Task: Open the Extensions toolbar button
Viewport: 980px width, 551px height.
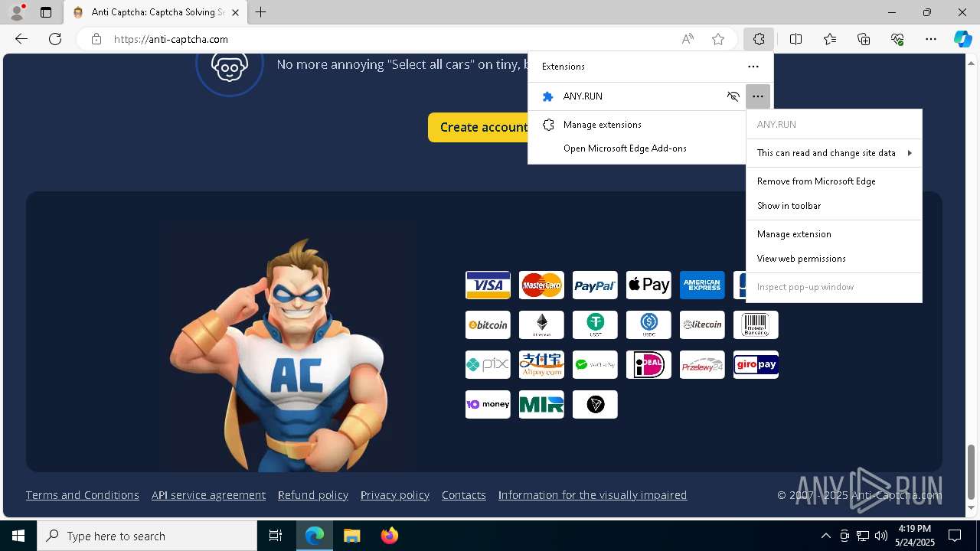Action: 759,39
